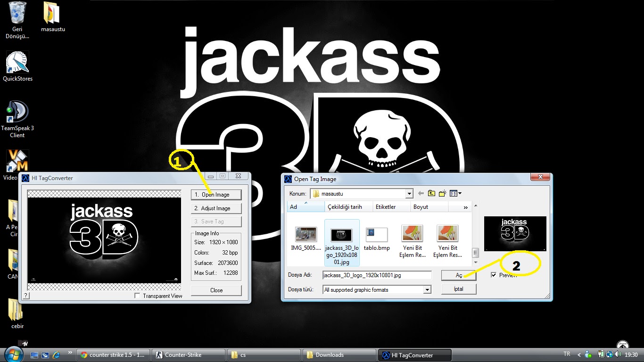
Task: Click the Open Tag Image title bar icon
Action: tap(288, 179)
